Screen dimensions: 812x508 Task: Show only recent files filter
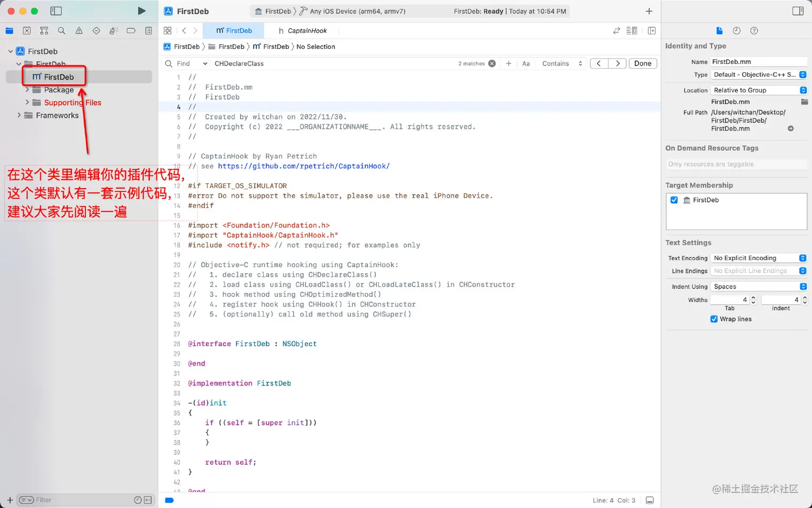pos(137,500)
